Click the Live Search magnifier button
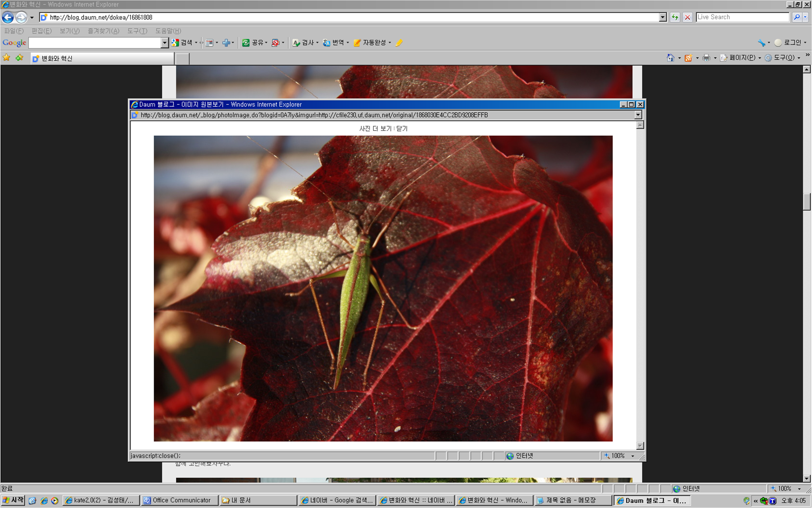Image resolution: width=812 pixels, height=508 pixels. pyautogui.click(x=797, y=17)
